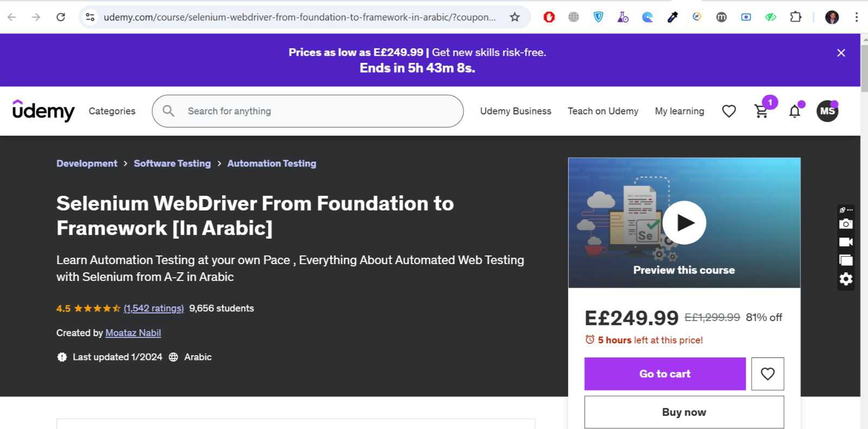Open Udemy Business page
Screen dimensions: 868x429
pyautogui.click(x=515, y=111)
